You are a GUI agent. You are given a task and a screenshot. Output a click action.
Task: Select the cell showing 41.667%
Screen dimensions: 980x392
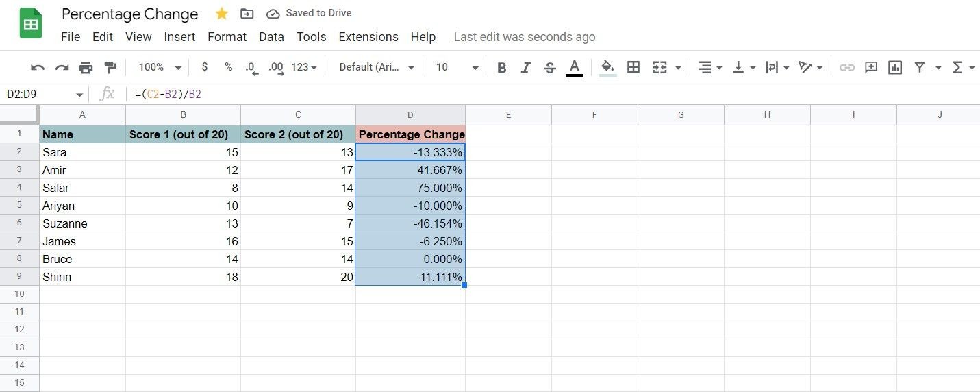[410, 170]
